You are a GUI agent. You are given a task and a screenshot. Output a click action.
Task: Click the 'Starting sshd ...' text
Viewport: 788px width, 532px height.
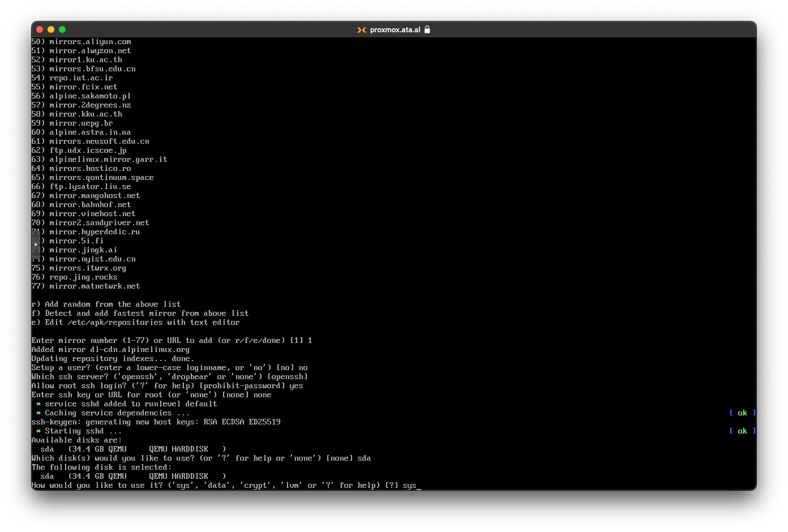tap(84, 431)
